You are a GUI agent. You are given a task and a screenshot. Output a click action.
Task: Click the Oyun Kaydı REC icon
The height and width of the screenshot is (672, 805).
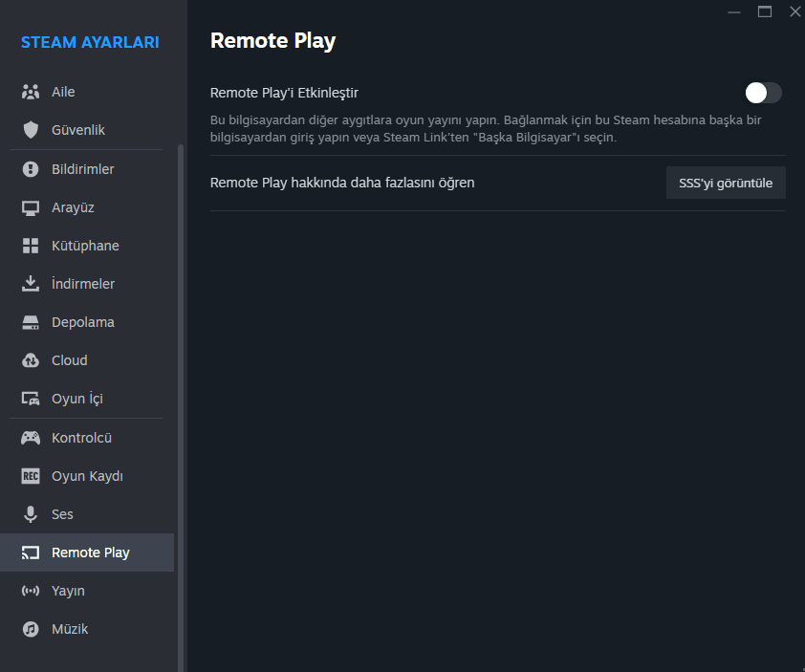tap(31, 476)
